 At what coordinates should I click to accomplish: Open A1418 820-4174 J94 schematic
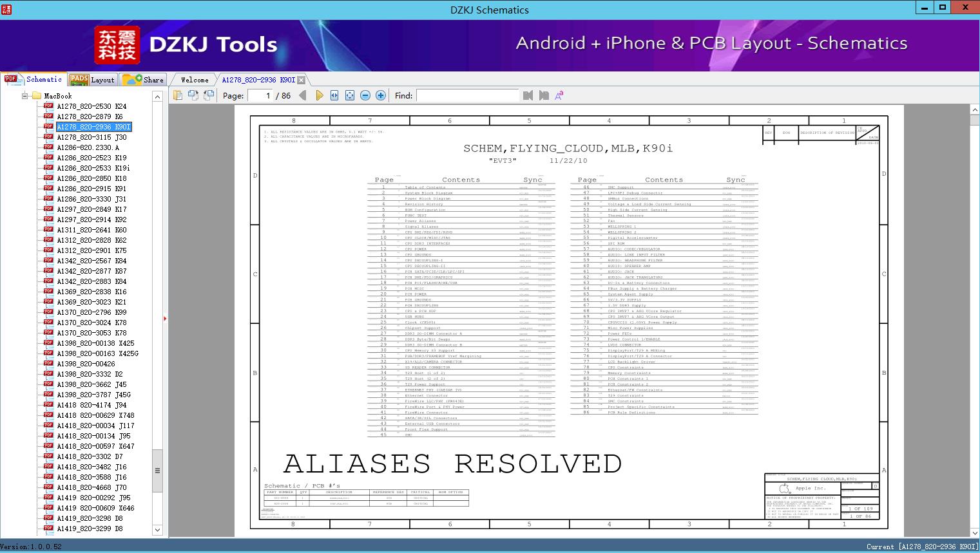pyautogui.click(x=91, y=405)
